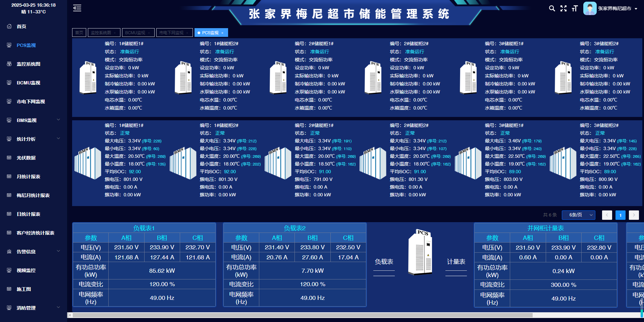Click the 7.70 kW value in 负载表2
Viewport: 644px width, 322px height.
coord(313,271)
